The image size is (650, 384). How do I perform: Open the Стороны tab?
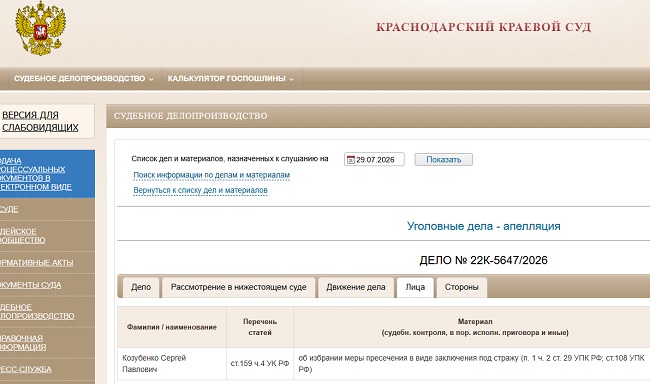click(461, 287)
